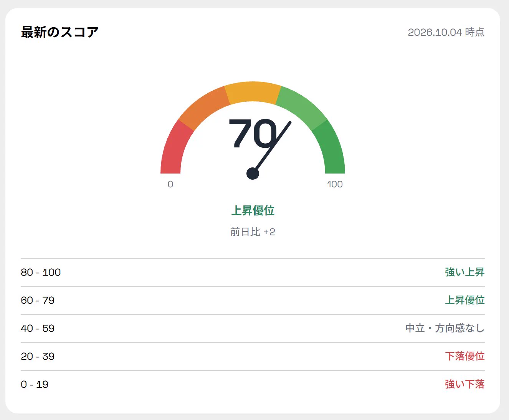Click the gauge needle pivot dot
Viewport: 509px width, 420px height.
click(253, 174)
